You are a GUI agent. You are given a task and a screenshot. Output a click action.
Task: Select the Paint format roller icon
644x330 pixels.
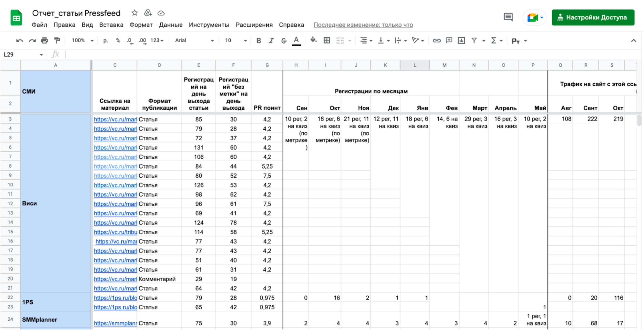[57, 41]
